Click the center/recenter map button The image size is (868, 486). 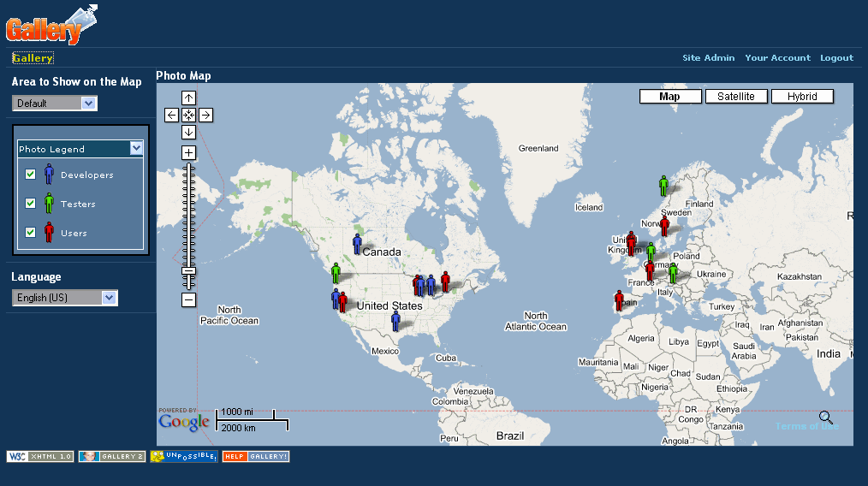coord(189,116)
